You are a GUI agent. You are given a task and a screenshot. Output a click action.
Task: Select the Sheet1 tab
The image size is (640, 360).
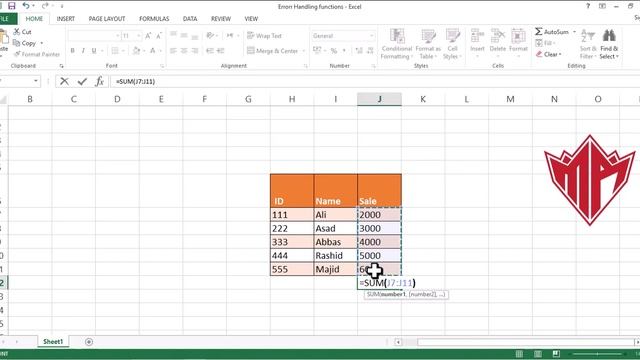tap(53, 342)
